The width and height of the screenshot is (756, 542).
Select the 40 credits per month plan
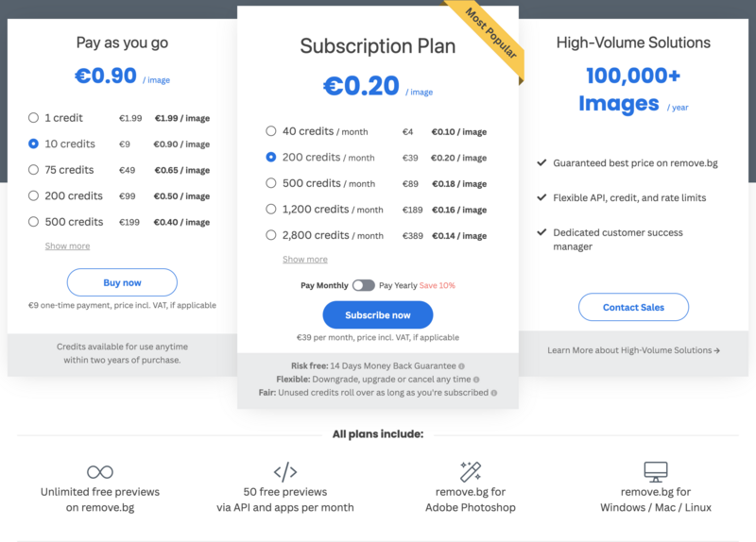click(x=271, y=131)
